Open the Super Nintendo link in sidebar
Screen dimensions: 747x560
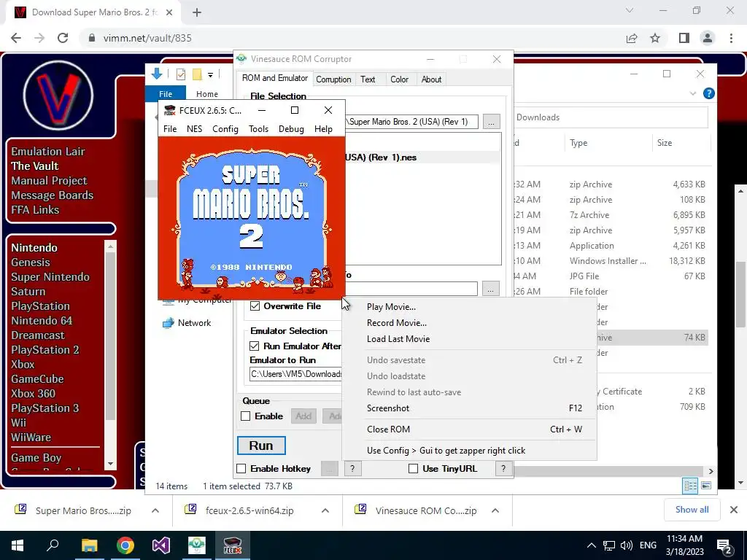click(50, 276)
